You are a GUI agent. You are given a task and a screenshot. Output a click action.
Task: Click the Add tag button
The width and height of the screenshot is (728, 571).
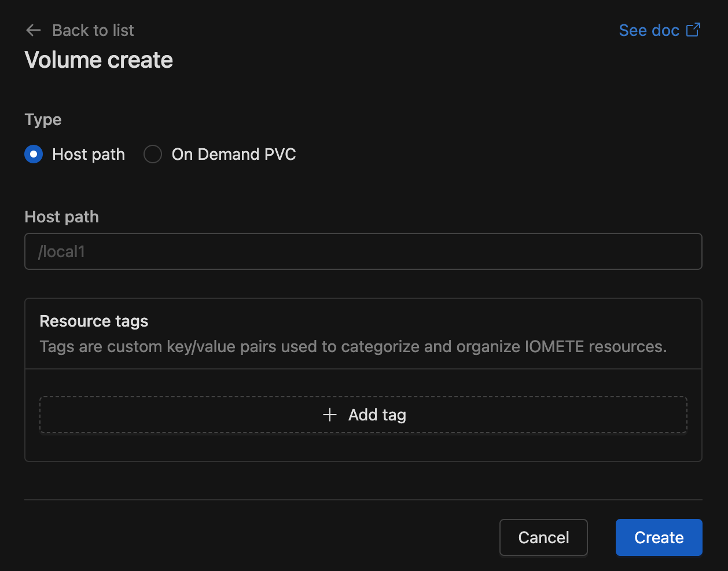click(363, 415)
